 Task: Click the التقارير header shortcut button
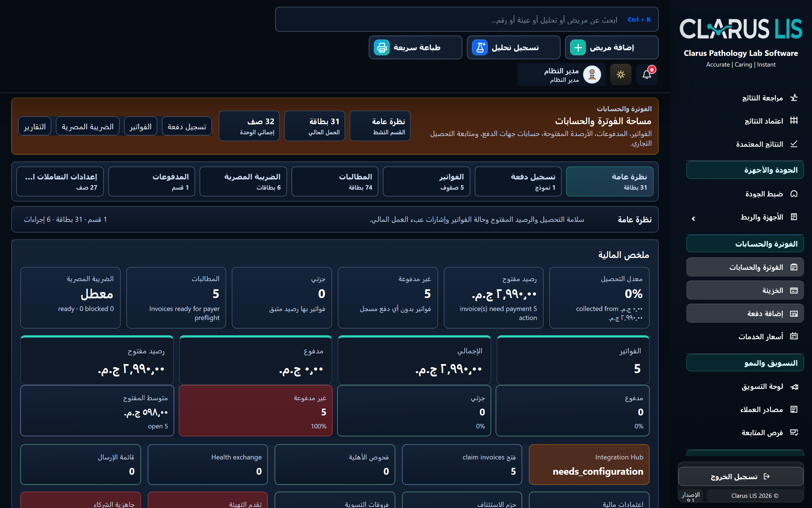pyautogui.click(x=35, y=126)
